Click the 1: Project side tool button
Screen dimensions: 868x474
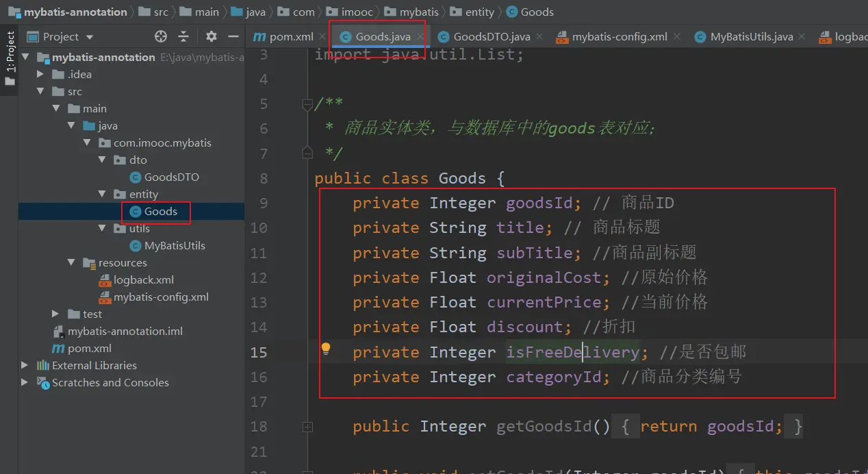tap(10, 53)
